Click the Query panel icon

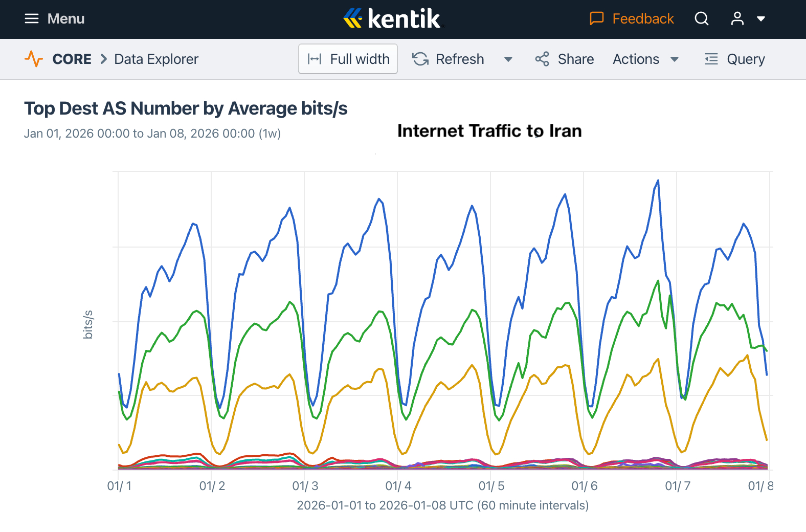pyautogui.click(x=711, y=59)
